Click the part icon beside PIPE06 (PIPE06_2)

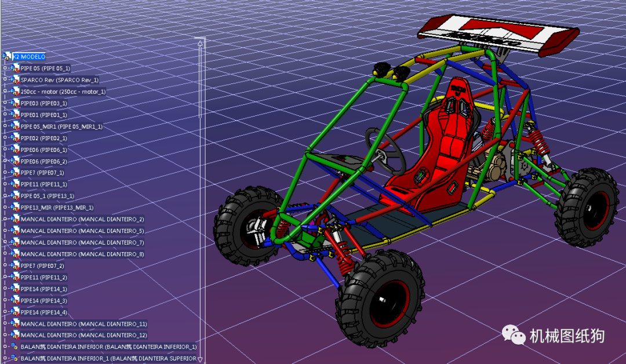14,161
